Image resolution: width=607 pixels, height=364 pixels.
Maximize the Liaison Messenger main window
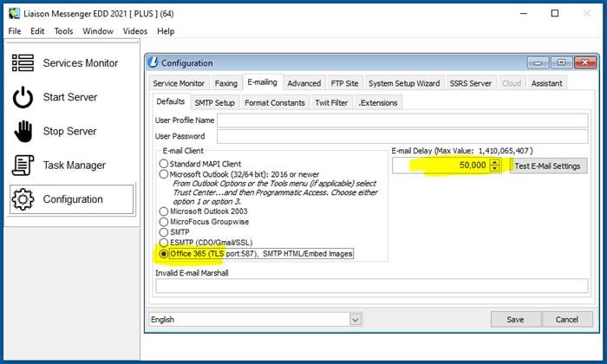555,14
